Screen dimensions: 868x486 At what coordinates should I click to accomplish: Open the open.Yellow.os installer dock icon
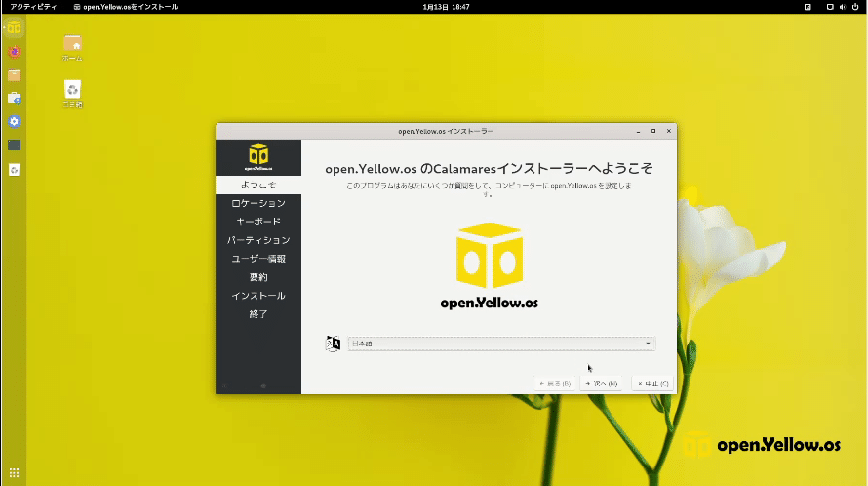[x=14, y=27]
